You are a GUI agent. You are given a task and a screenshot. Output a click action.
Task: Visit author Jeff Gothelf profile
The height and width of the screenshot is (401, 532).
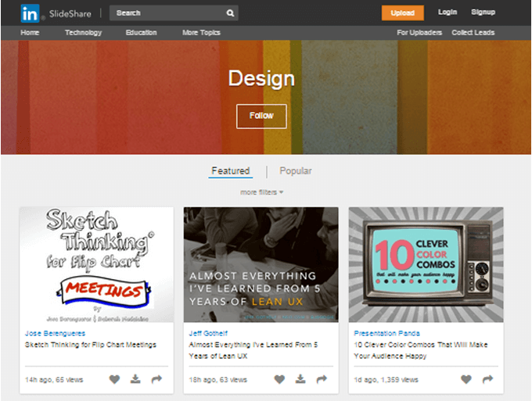(208, 333)
